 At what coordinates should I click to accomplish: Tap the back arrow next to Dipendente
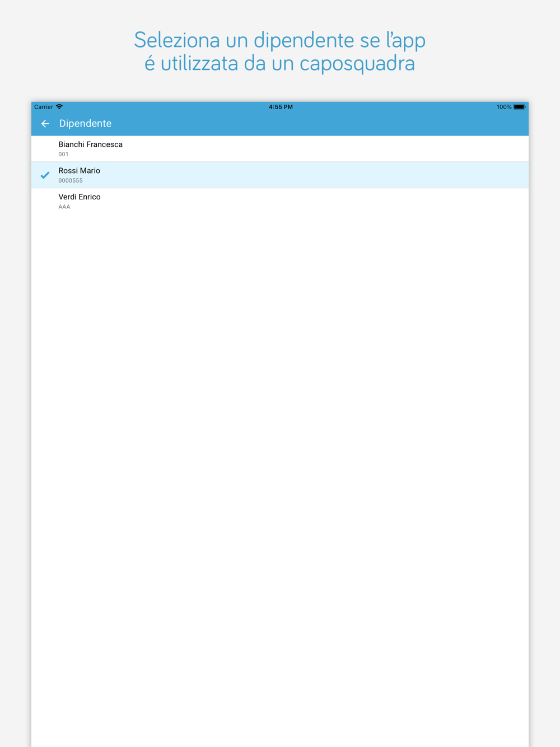coord(45,124)
